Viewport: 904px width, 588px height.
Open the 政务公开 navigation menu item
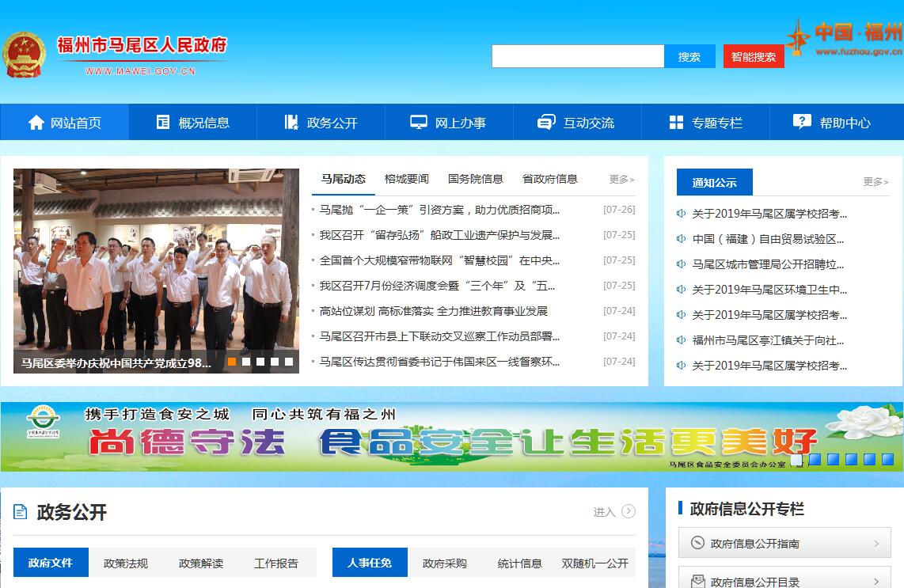tap(321, 123)
